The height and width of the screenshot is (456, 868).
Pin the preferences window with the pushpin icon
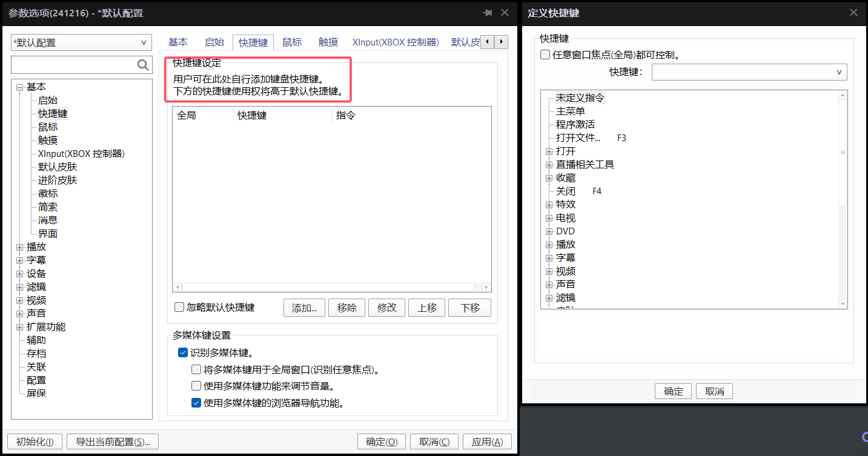487,13
